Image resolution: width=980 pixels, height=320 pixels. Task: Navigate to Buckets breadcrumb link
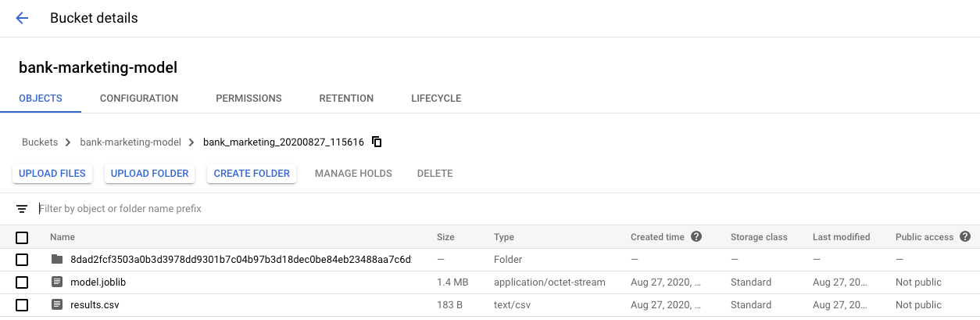[x=40, y=142]
